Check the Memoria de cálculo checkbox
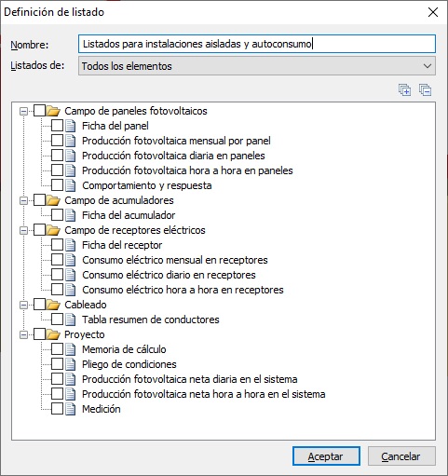The height and width of the screenshot is (476, 448). tap(57, 349)
